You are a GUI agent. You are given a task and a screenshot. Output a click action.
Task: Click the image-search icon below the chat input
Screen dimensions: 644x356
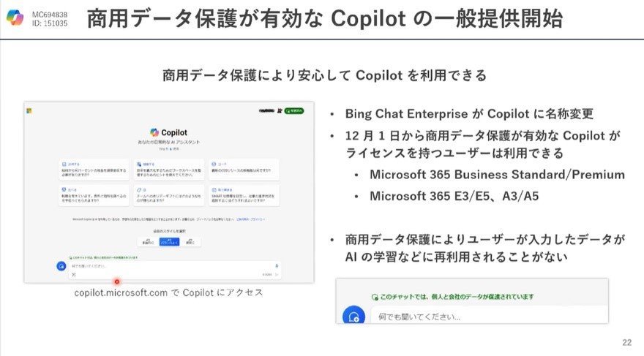click(x=74, y=274)
